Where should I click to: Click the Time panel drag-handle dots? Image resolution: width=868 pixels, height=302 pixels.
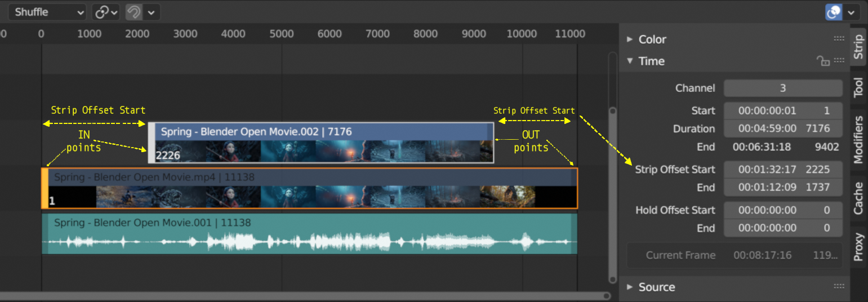[839, 60]
